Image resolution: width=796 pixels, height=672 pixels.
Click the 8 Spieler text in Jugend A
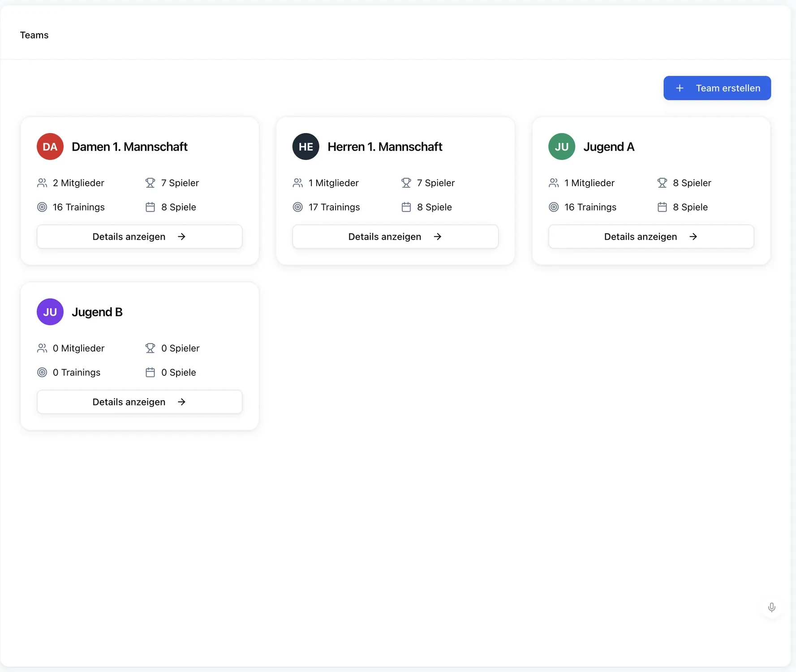coord(692,183)
